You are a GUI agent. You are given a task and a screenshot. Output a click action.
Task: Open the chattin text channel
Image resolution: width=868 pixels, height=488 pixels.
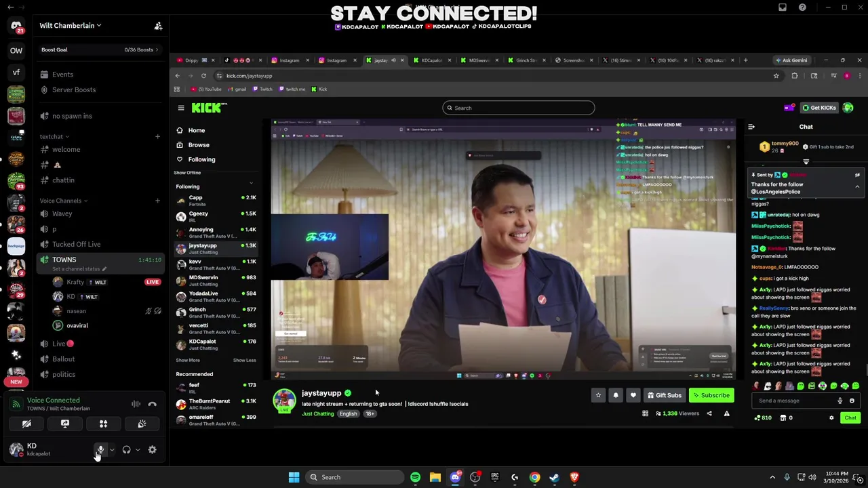click(63, 180)
